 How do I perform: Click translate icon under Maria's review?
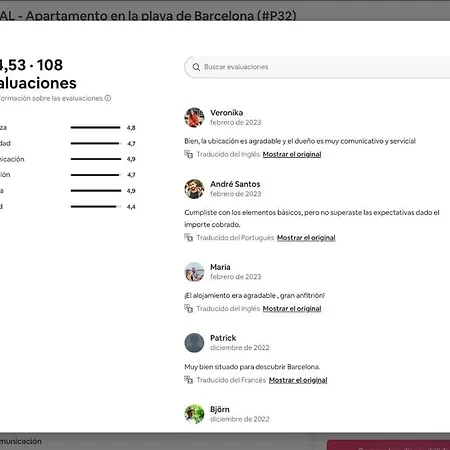(x=189, y=308)
